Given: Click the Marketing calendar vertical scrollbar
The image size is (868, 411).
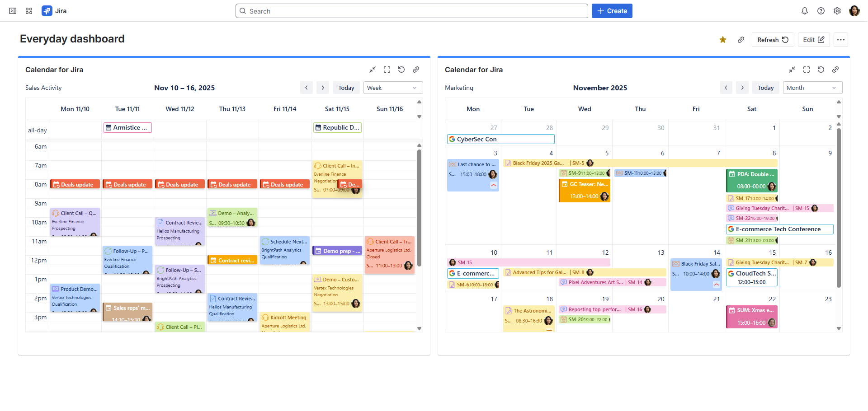Looking at the screenshot, I should [839, 208].
